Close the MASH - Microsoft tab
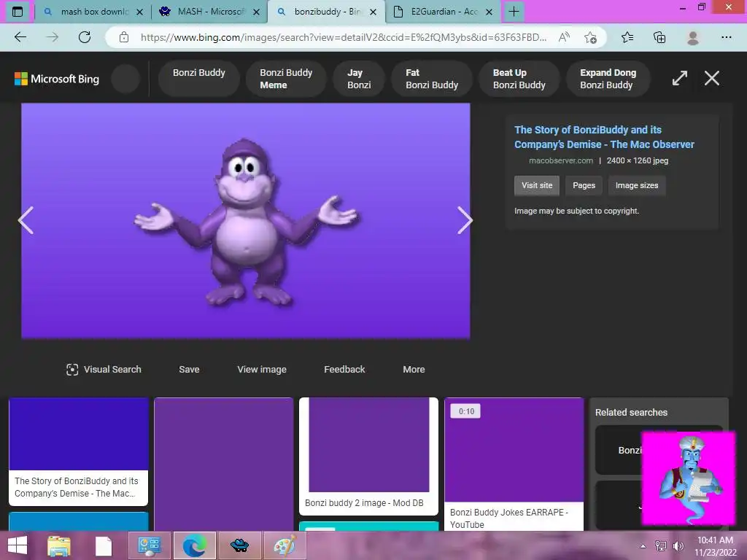 pos(256,12)
